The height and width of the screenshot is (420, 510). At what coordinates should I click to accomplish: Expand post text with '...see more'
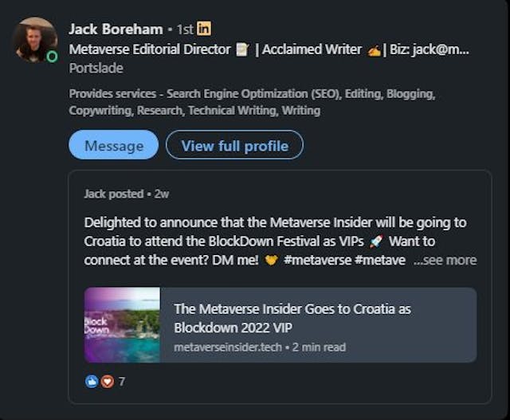tap(445, 260)
